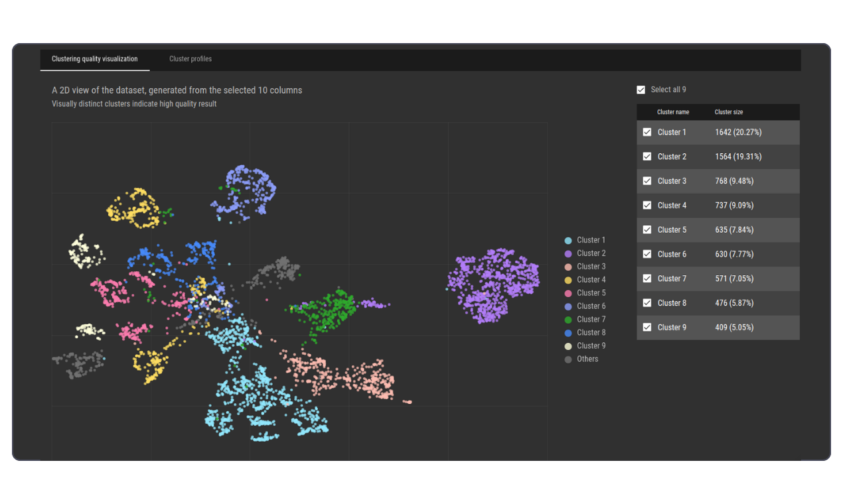Select the Cluster 6 name in table
The image size is (843, 504).
pyautogui.click(x=672, y=254)
